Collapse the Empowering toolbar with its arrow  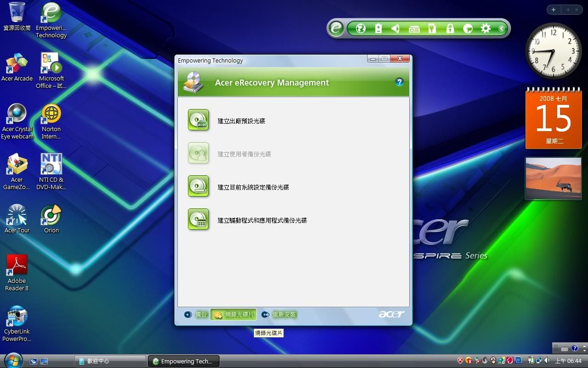[502, 29]
